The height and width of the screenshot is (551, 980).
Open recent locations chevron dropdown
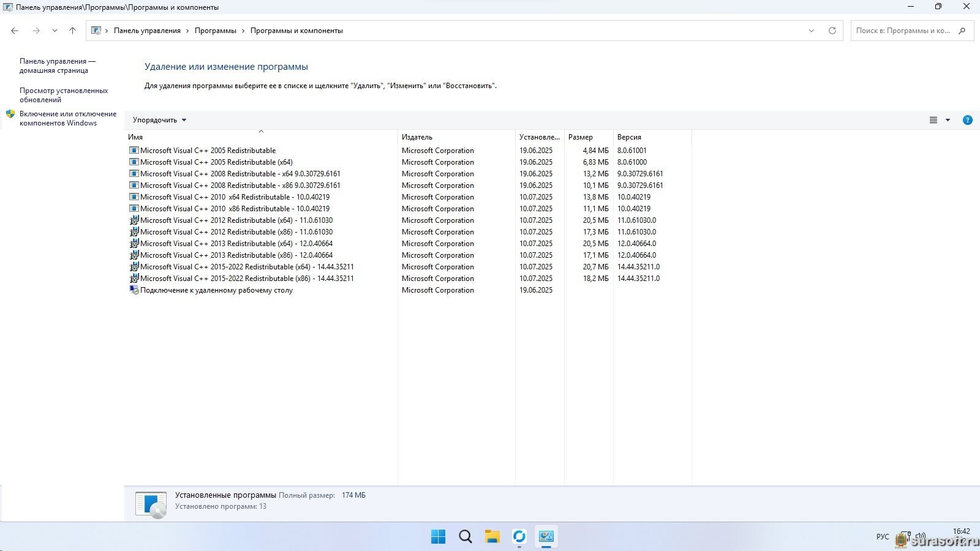click(x=55, y=31)
